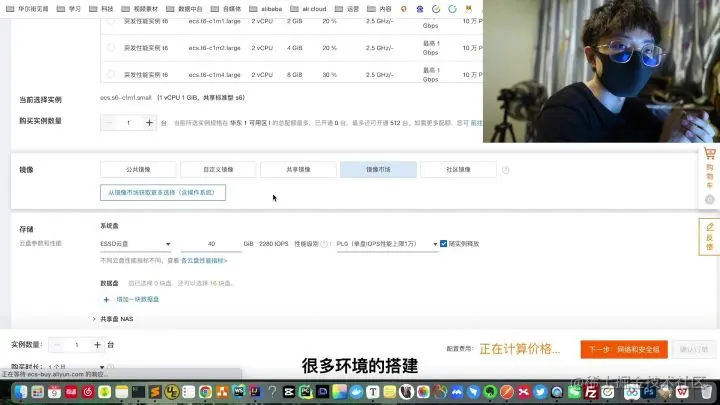
Task: Click next step network and security button
Action: click(624, 349)
